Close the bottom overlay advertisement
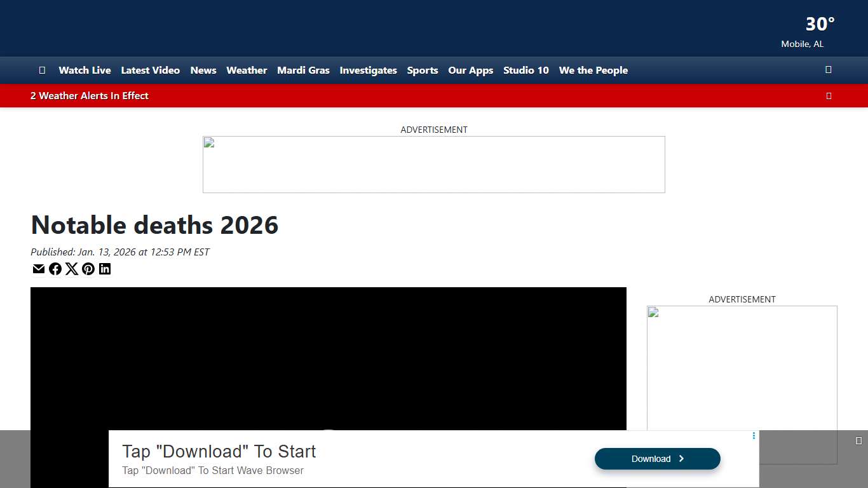This screenshot has width=868, height=488. click(858, 440)
